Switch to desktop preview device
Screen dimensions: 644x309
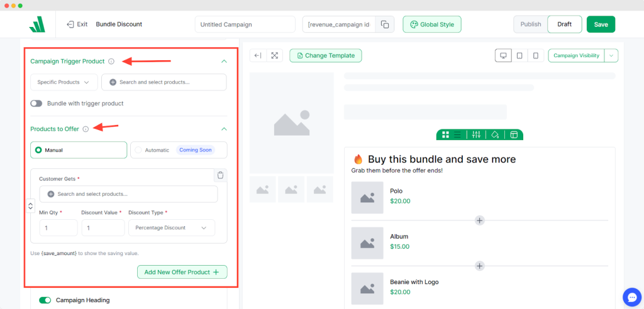[503, 55]
